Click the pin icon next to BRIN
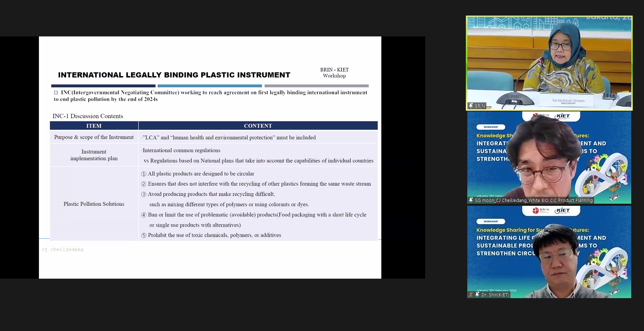 (x=470, y=105)
